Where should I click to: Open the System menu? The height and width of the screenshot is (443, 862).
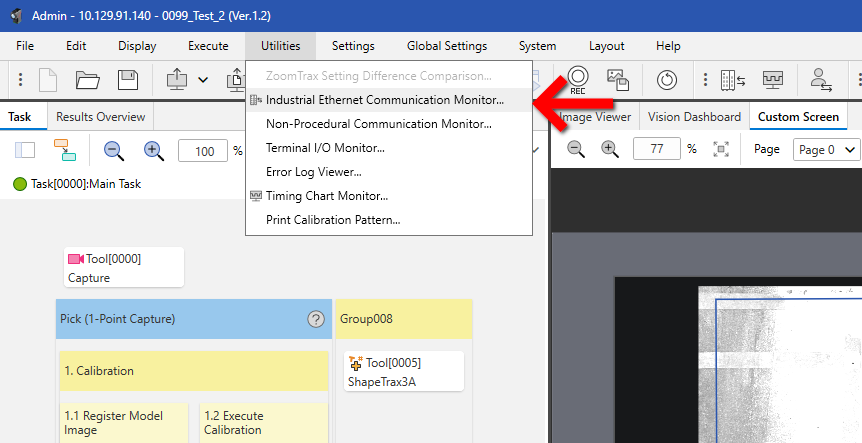pos(537,46)
